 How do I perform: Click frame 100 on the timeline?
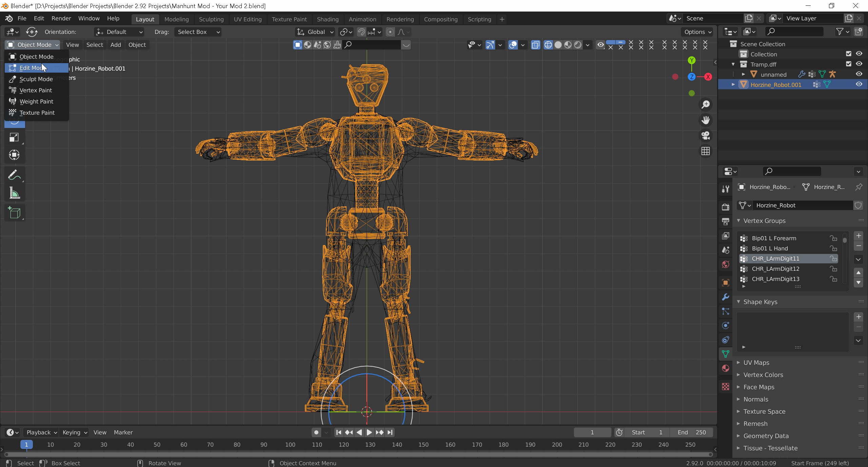[x=290, y=445]
